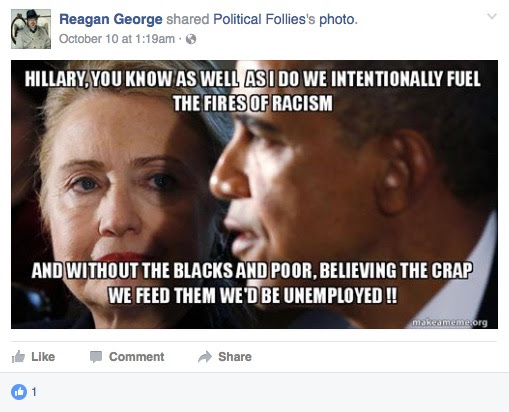Click the curved arrow Share icon
The width and height of the screenshot is (509, 412).
click(x=205, y=357)
